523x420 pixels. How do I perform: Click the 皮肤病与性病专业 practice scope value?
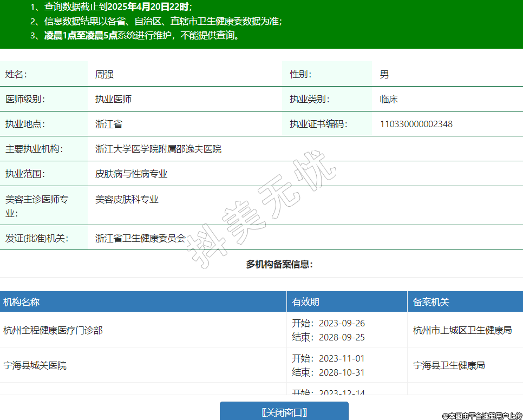point(131,174)
